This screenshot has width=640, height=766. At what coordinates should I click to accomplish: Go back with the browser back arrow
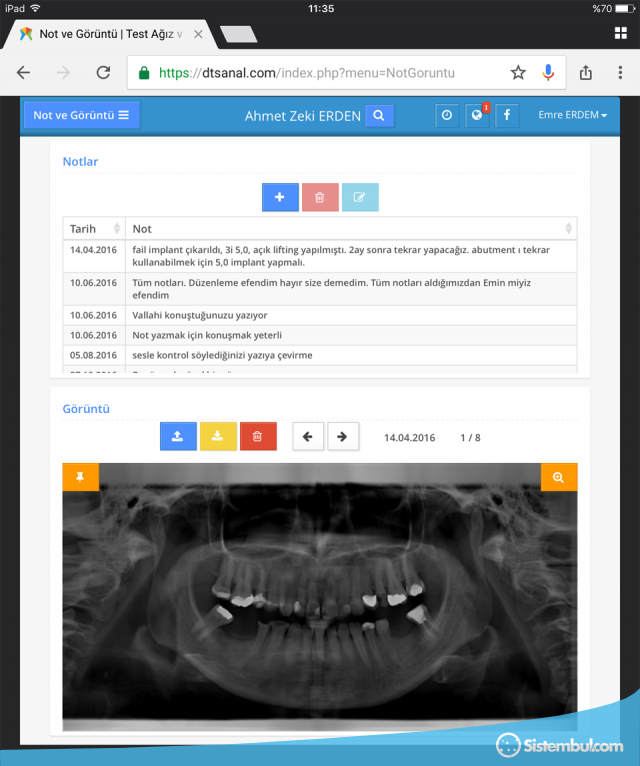[x=23, y=73]
